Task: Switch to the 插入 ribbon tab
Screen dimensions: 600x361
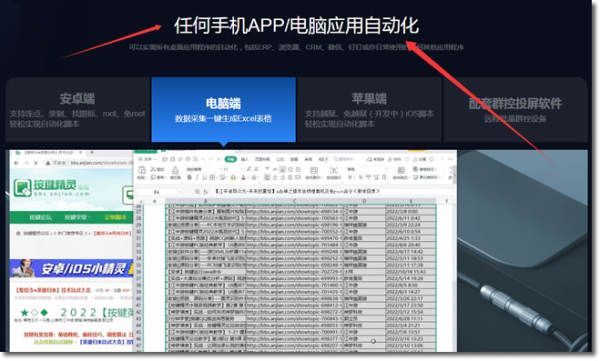Action: coord(245,159)
